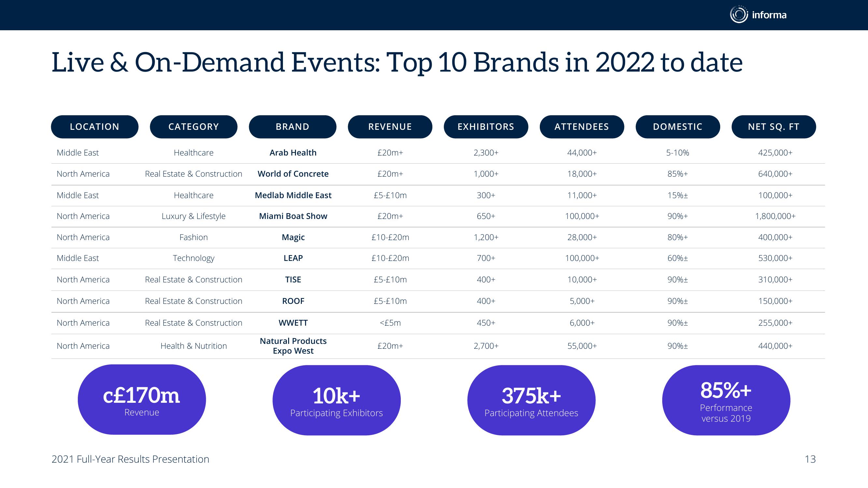The image size is (868, 488).
Task: Click the 2021 Full-Year Results Presentation footer
Action: (x=131, y=459)
